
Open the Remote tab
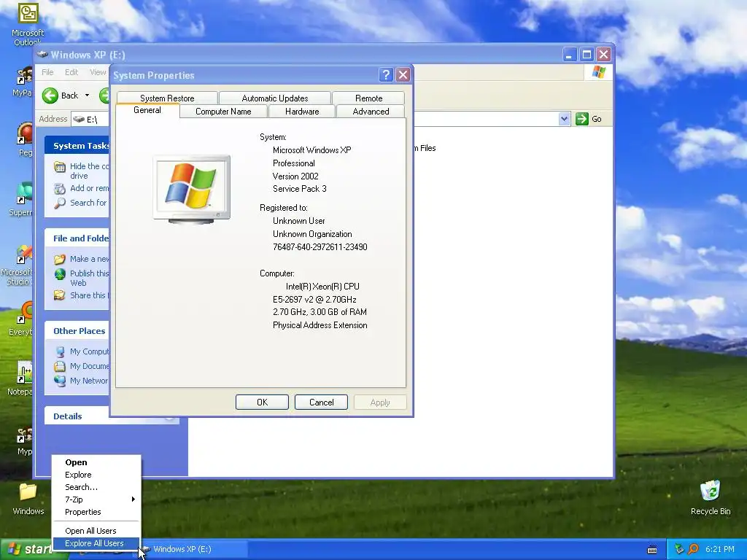pos(368,98)
